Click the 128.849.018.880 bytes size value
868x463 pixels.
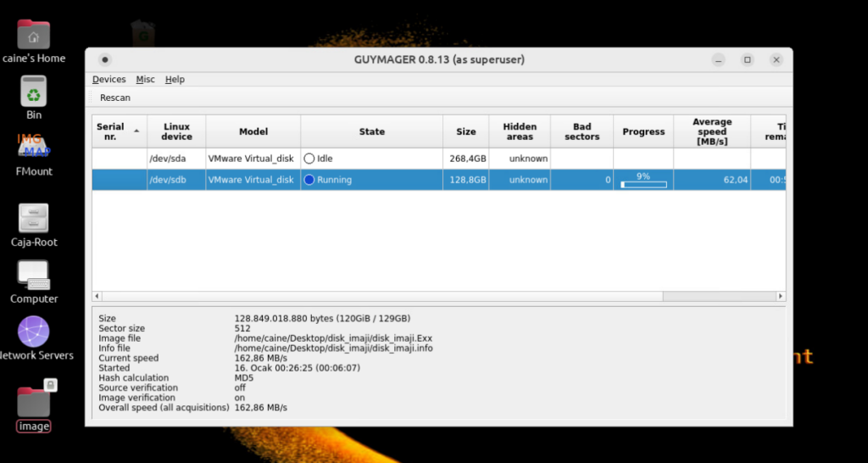pyautogui.click(x=322, y=319)
